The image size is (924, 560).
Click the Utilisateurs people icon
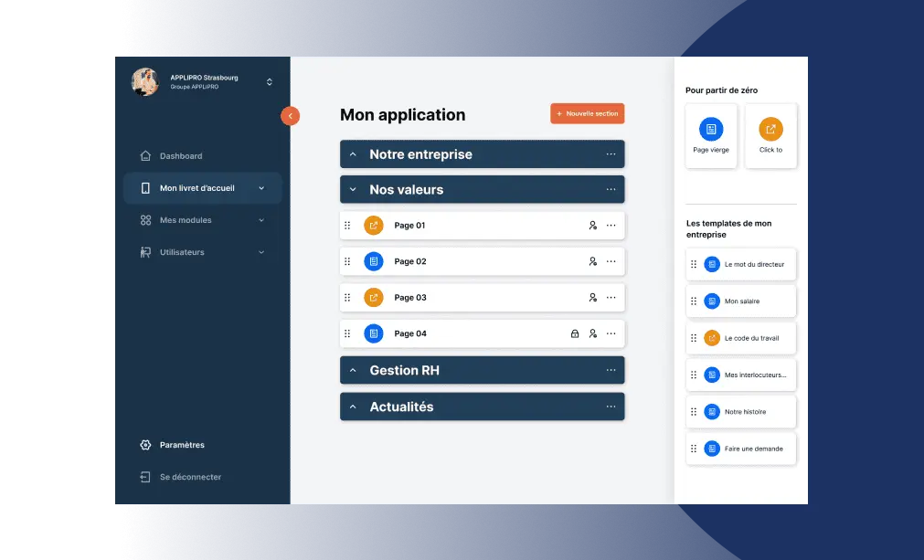pos(145,252)
